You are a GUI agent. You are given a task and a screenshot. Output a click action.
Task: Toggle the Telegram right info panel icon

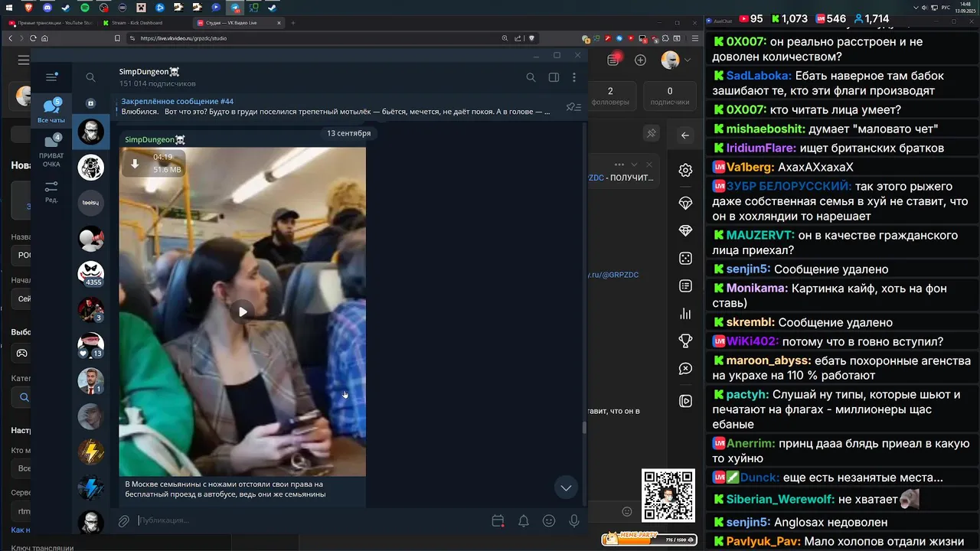[554, 77]
